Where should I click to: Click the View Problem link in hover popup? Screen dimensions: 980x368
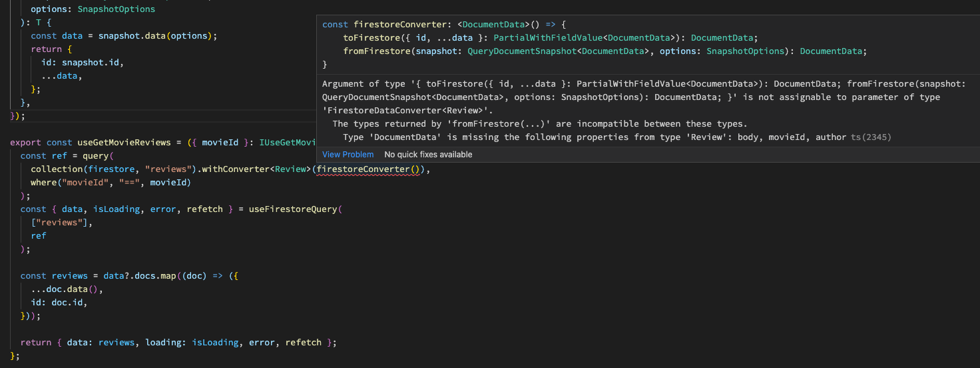348,155
